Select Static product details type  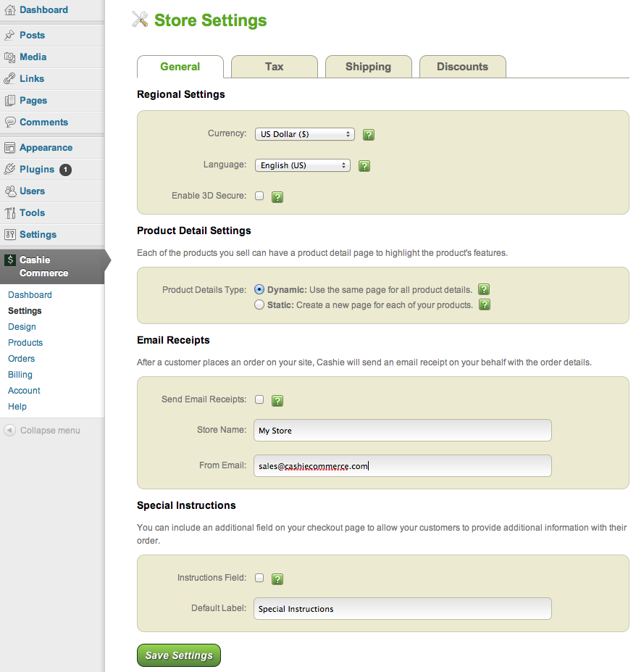pyautogui.click(x=259, y=304)
